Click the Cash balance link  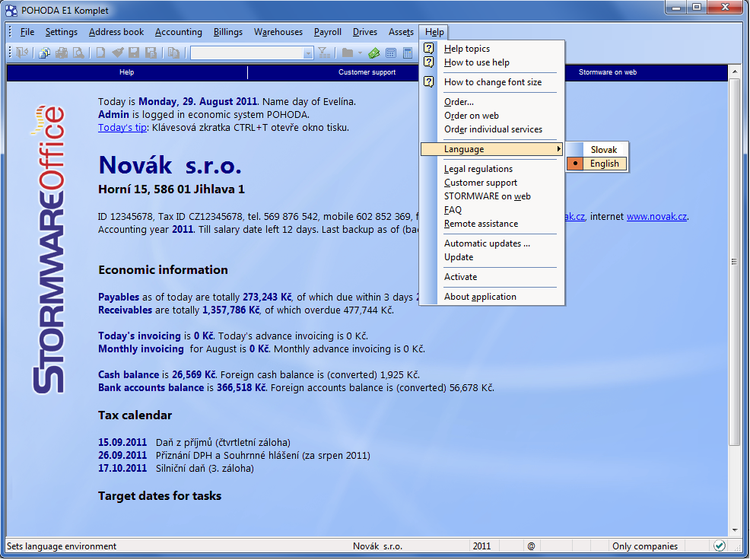(129, 375)
